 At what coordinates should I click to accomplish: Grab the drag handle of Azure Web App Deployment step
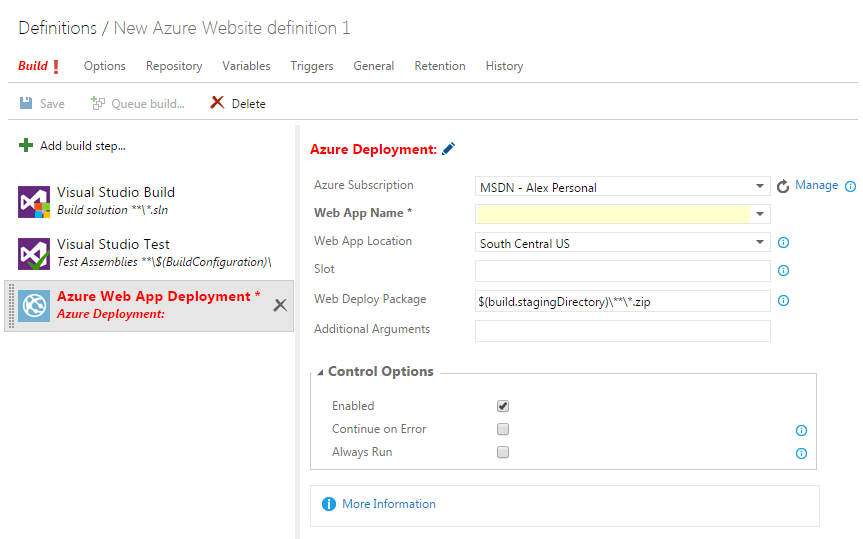[12, 306]
